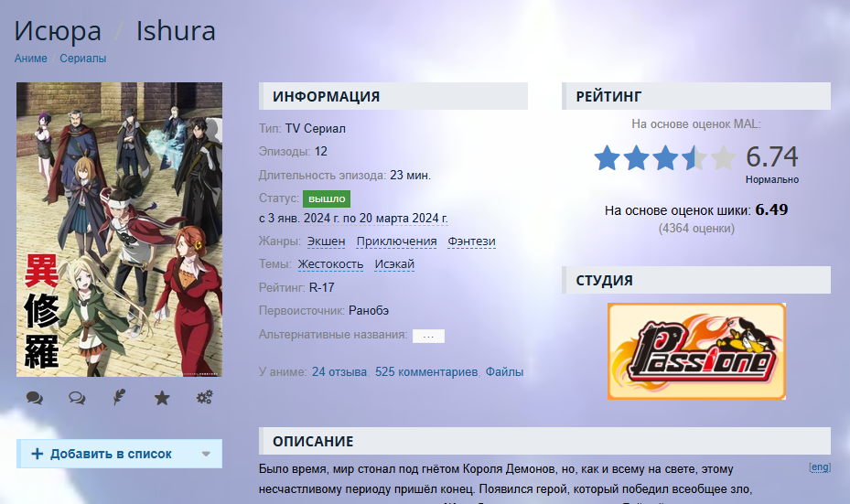The image size is (850, 504).
Task: Select the Экшен genre link
Action: tap(327, 241)
